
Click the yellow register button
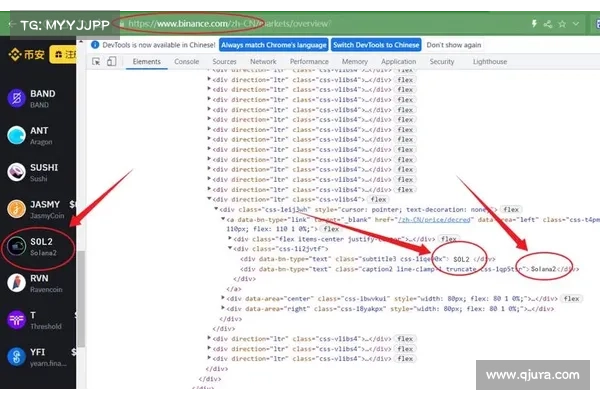pos(63,55)
